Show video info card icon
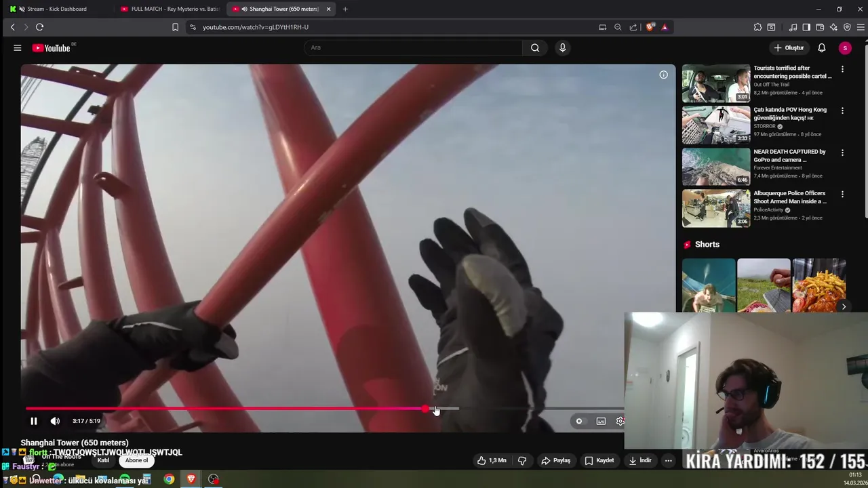This screenshot has width=868, height=488. [663, 75]
